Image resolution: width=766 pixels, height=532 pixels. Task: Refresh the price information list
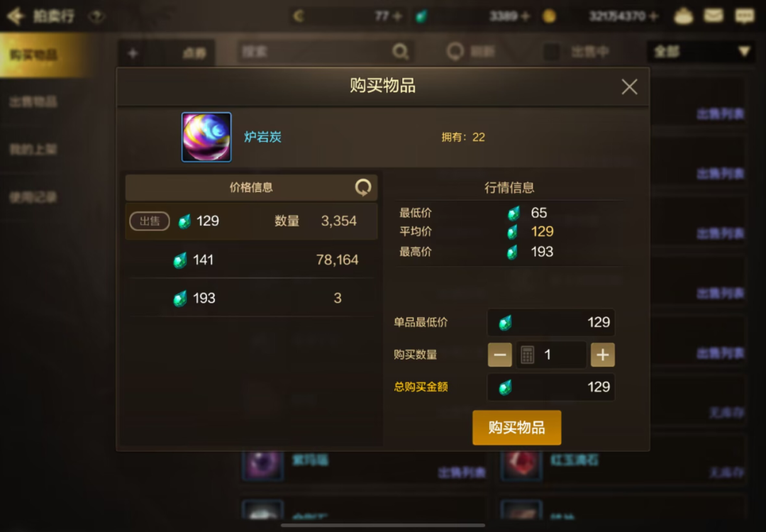tap(362, 187)
